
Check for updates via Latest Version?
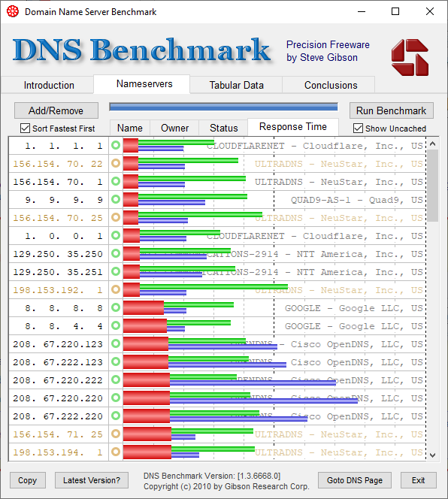[92, 480]
